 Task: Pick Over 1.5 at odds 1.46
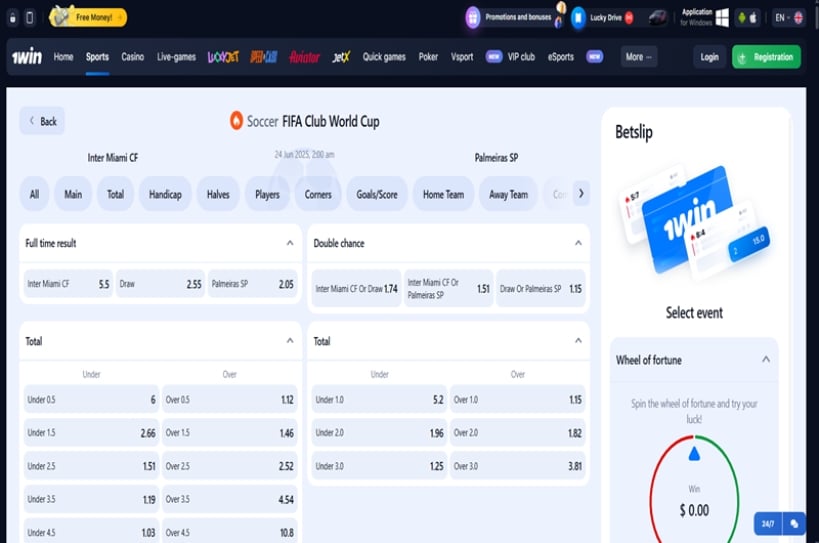coord(230,433)
